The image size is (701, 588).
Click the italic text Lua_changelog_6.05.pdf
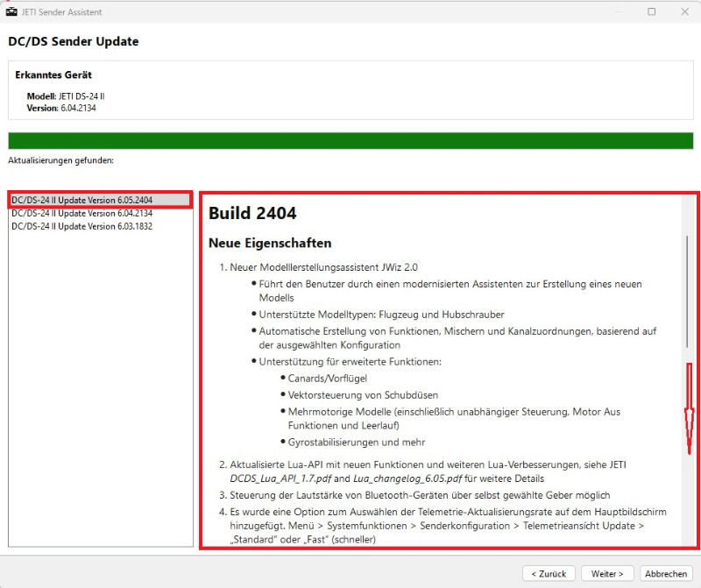click(x=407, y=478)
